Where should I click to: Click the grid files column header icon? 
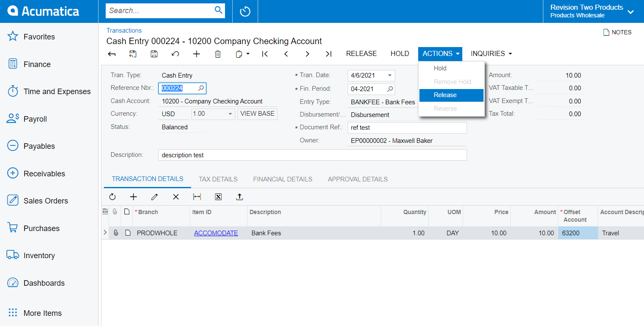pos(115,212)
